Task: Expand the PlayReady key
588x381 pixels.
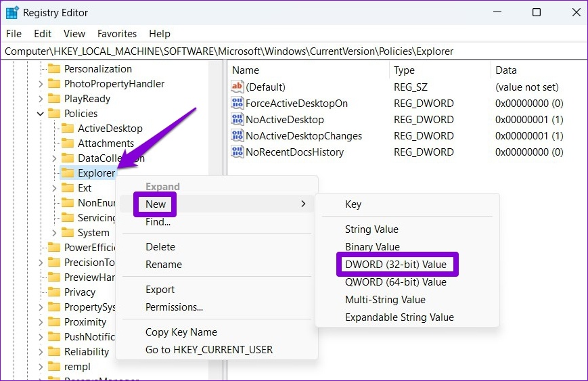Action: click(41, 99)
